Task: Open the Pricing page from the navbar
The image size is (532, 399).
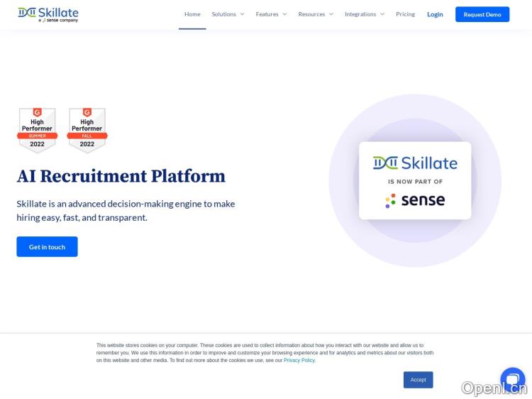Action: click(x=405, y=14)
